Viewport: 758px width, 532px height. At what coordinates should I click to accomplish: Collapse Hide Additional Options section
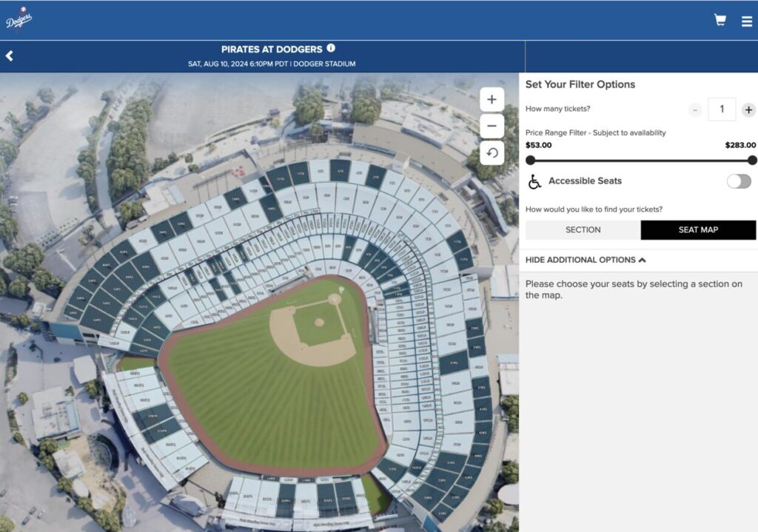(586, 260)
